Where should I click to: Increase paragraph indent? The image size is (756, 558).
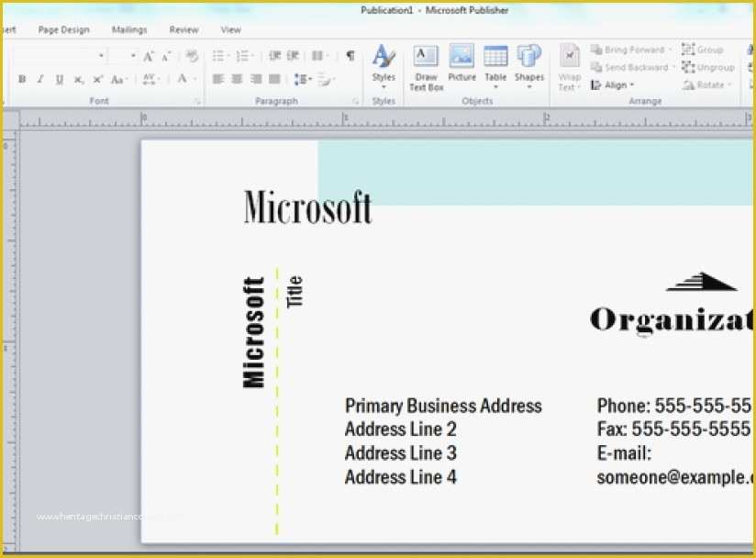point(294,56)
